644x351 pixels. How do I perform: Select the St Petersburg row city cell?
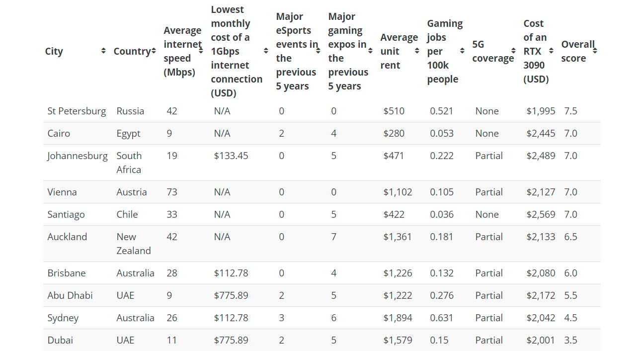point(77,111)
